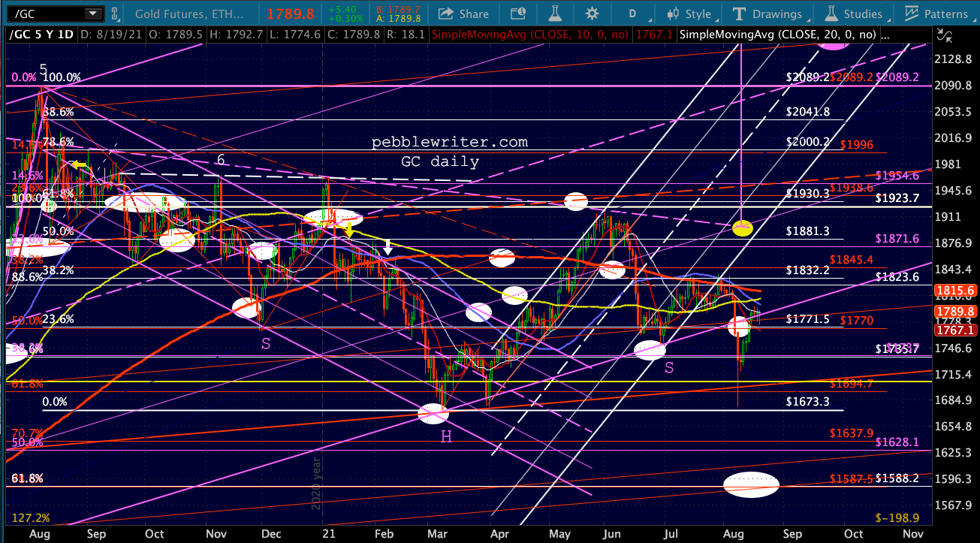Image resolution: width=980 pixels, height=543 pixels.
Task: Click the chart pointer icon at right edge
Action: click(x=942, y=34)
